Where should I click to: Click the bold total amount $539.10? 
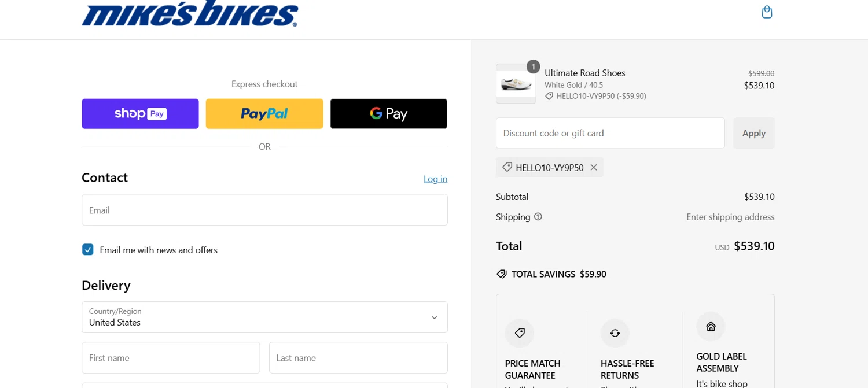754,246
